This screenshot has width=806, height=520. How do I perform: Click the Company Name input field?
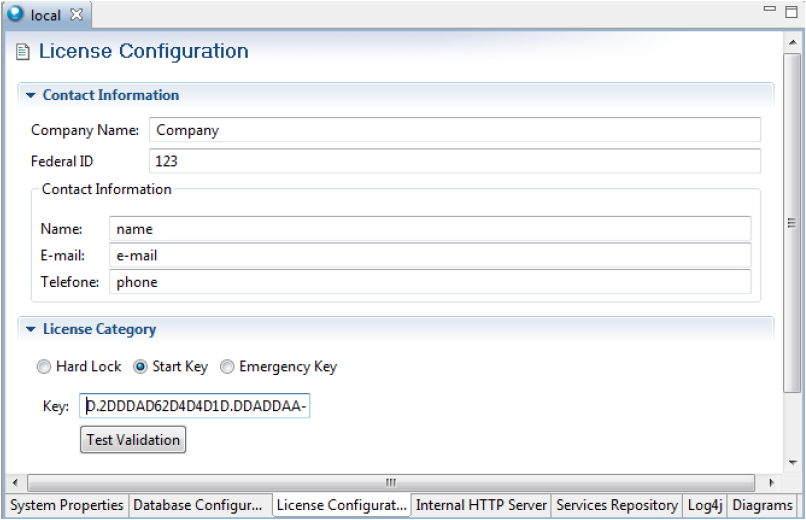pyautogui.click(x=455, y=130)
